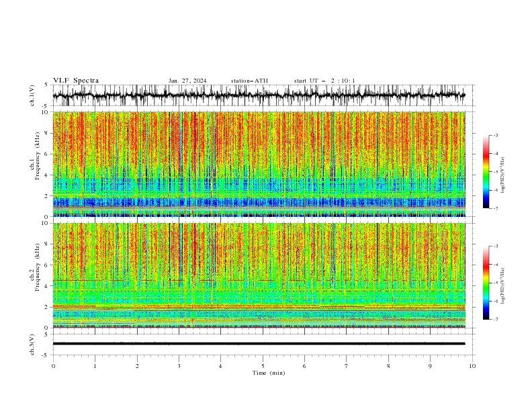The width and height of the screenshot is (532, 411).
Task: Click the 'start UT = 2:10:1' text
Action: click(324, 81)
